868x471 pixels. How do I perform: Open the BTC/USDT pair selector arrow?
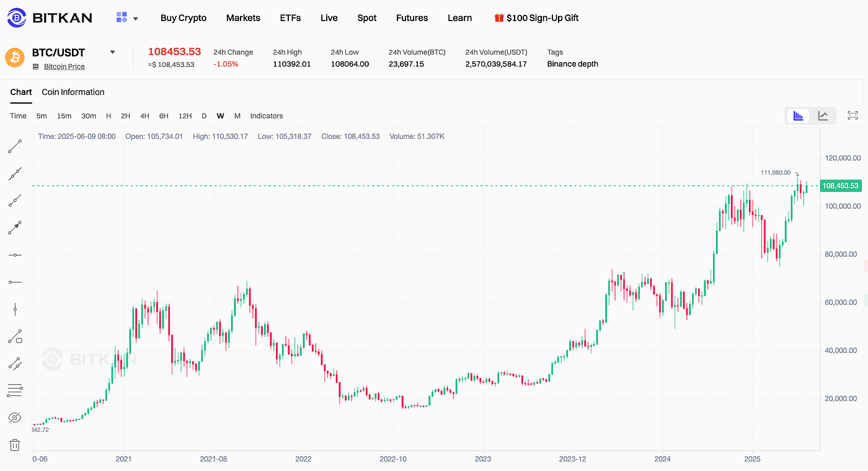point(112,52)
